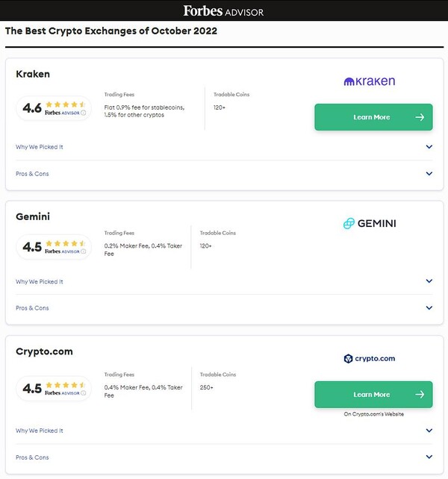
Task: Click the stars in Kraken's rating
Action: coord(66,105)
